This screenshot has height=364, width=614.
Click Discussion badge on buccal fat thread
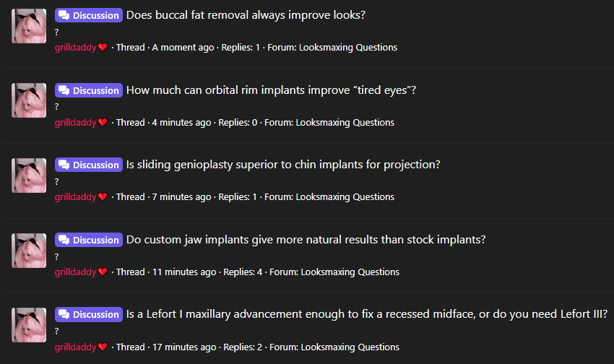[x=89, y=15]
